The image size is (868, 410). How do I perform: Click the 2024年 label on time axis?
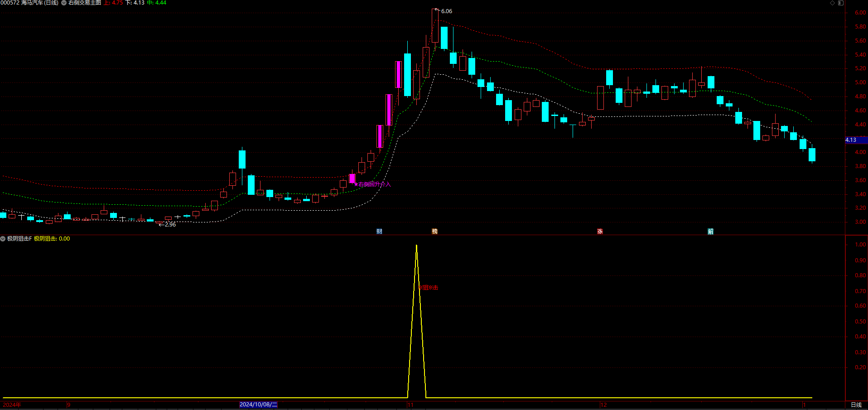12,405
